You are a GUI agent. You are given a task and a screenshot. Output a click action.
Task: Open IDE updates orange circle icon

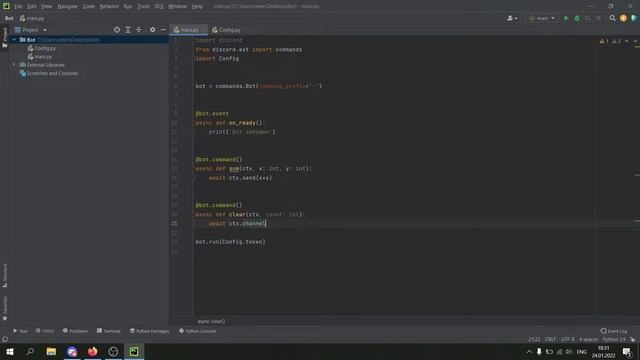click(x=623, y=18)
